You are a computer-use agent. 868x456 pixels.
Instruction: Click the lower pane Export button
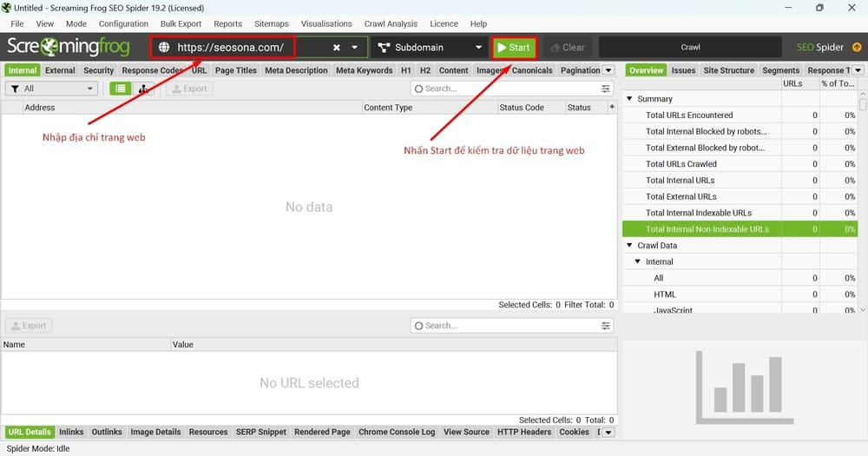[29, 326]
